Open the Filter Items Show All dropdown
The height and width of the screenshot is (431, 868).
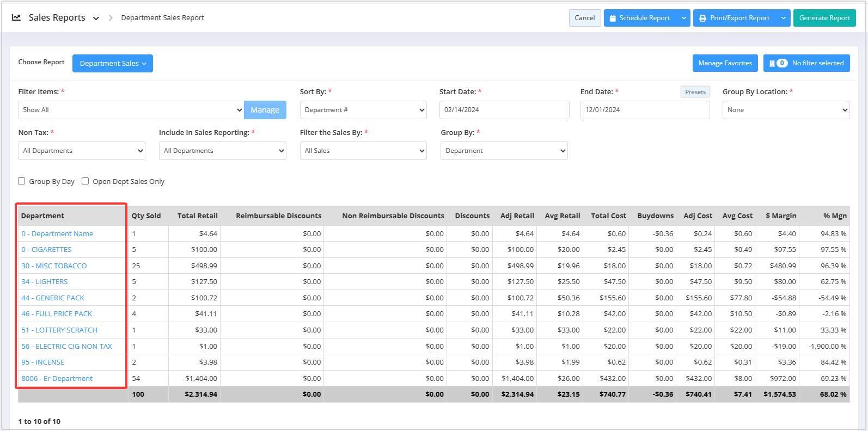(x=131, y=110)
